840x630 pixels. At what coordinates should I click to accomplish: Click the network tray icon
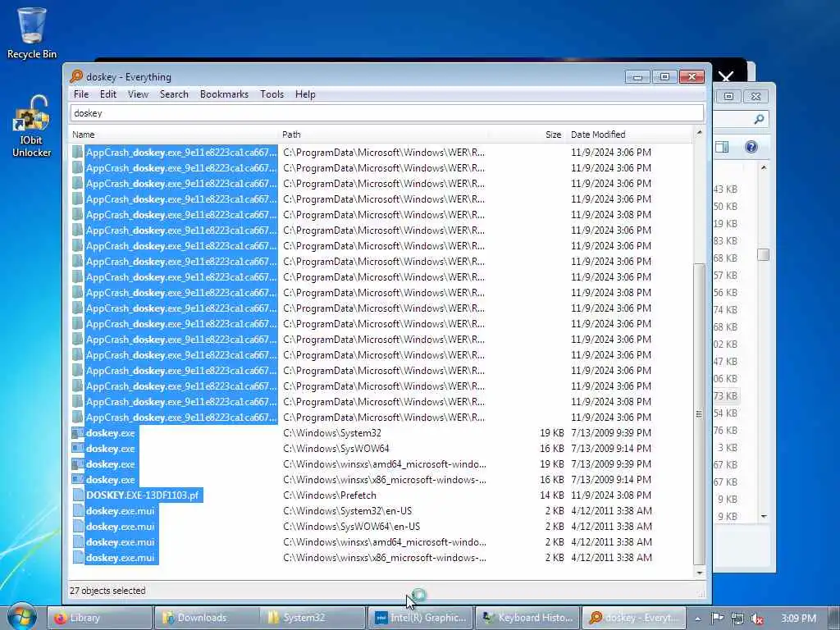click(737, 619)
